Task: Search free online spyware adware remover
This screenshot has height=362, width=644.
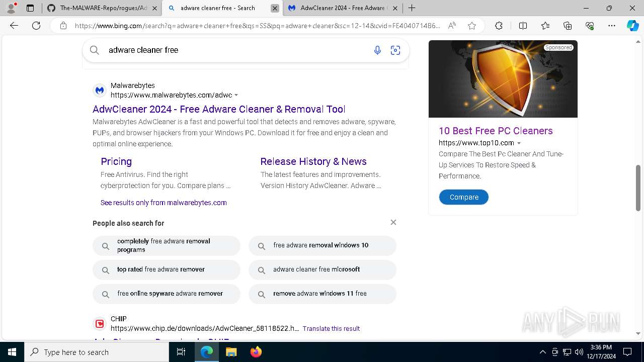Action: [x=167, y=294]
